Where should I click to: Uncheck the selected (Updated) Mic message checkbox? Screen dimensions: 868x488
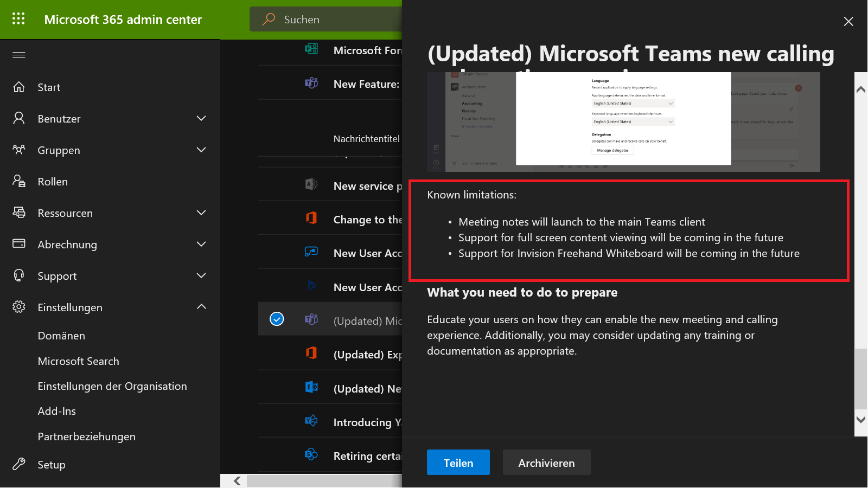pyautogui.click(x=277, y=319)
